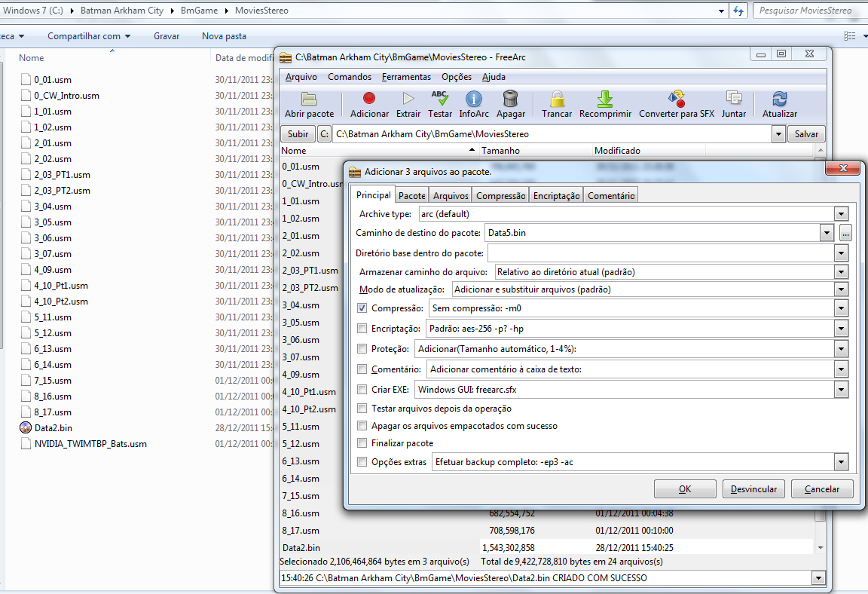The width and height of the screenshot is (868, 594).
Task: Click the red Adicionar toolbar icon
Action: tap(369, 99)
